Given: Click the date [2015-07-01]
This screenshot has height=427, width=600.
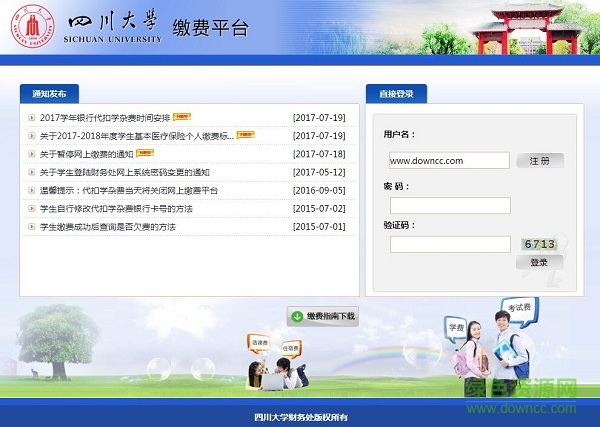Looking at the screenshot, I should pyautogui.click(x=319, y=227).
